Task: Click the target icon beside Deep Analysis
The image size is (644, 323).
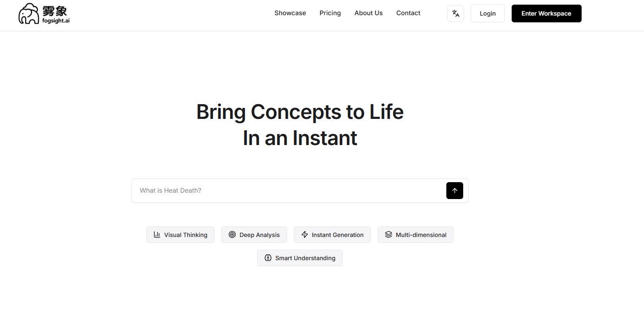Action: (x=232, y=235)
